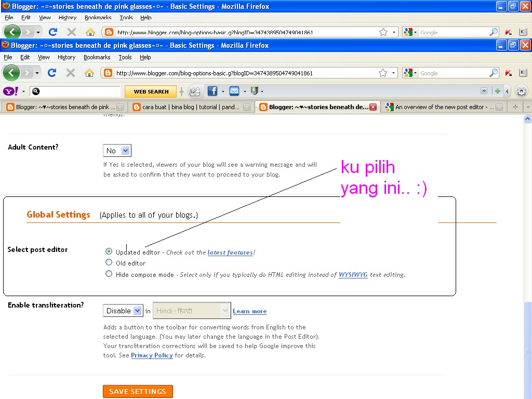Select the Updated editor radio button
Viewport: 532px width, 399px height.
point(109,251)
